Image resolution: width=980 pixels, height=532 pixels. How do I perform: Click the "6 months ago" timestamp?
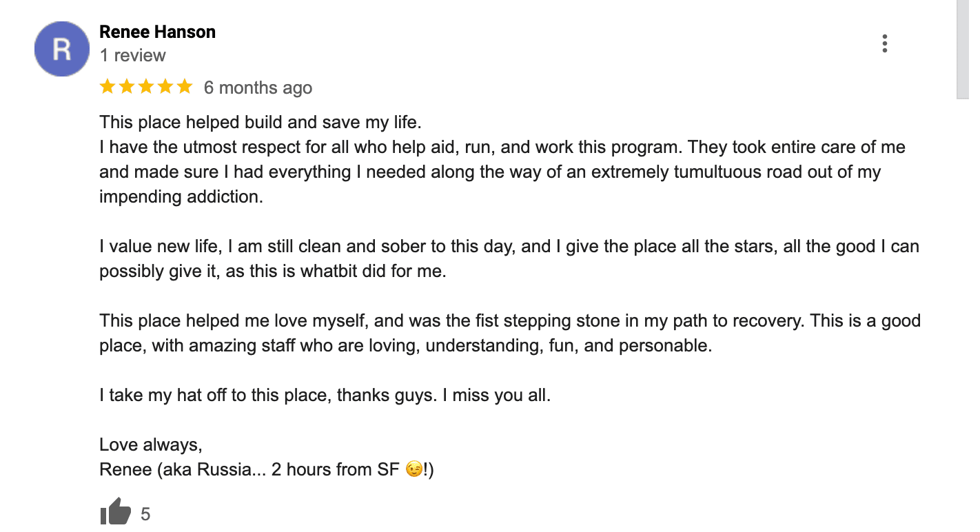coord(258,88)
